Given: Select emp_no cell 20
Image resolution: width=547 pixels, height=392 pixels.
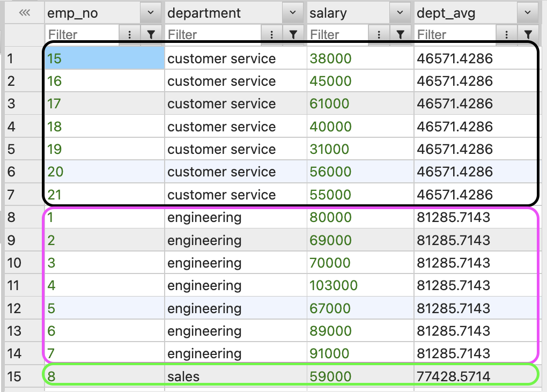Looking at the screenshot, I should point(105,172).
